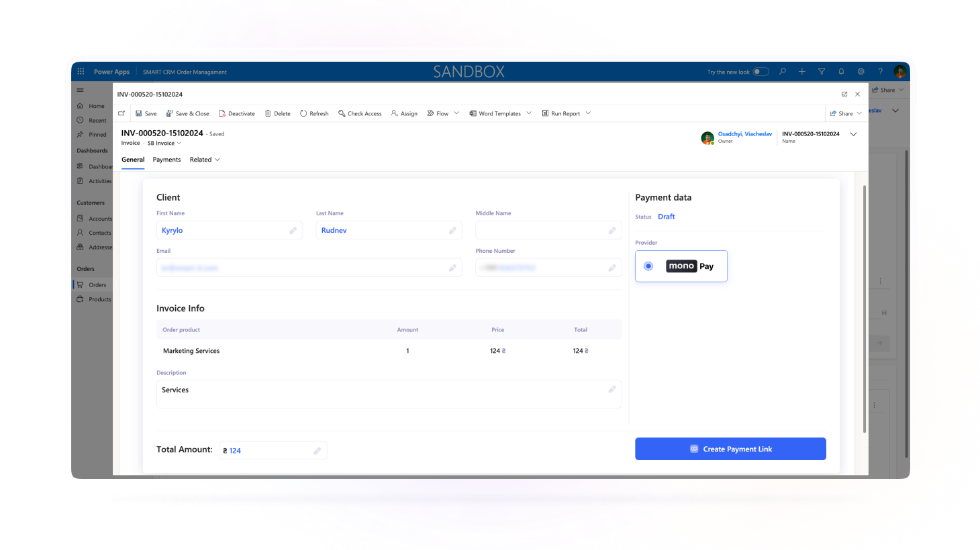Expand the Run Report dropdown arrow
980x550 pixels.
click(588, 113)
